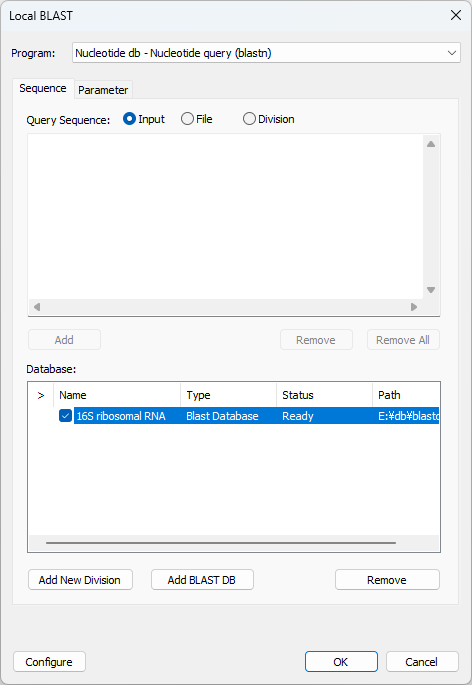Screen dimensions: 472x685
Task: Switch to the Sequence tab
Action: pos(43,88)
